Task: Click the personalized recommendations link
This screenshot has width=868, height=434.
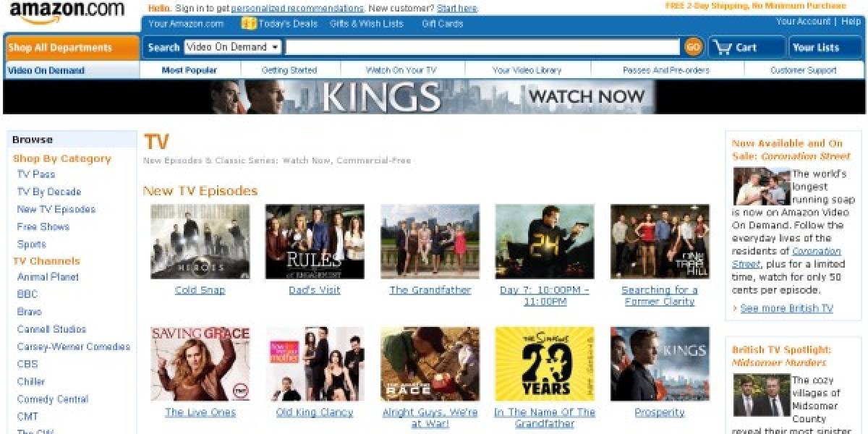Action: point(297,8)
